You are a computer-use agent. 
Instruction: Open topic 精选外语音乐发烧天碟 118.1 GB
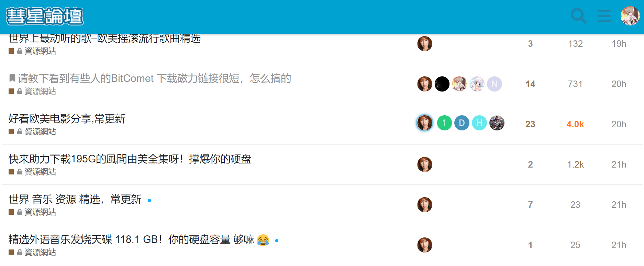[x=131, y=240]
